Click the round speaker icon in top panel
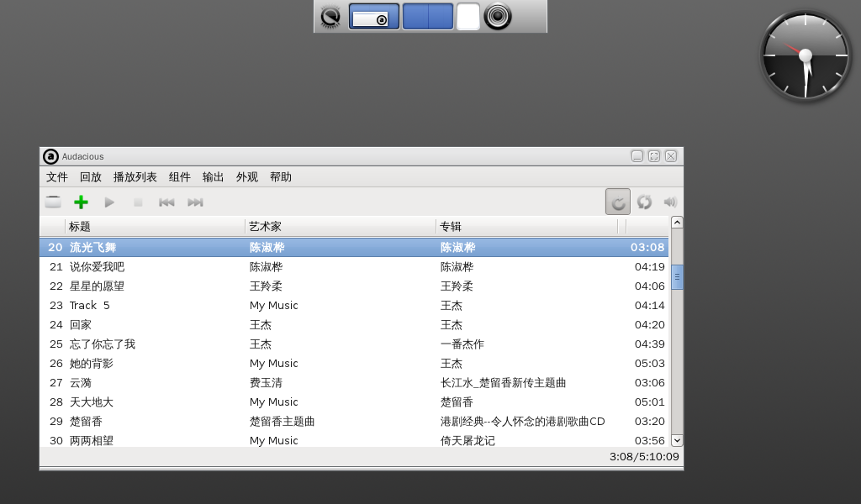This screenshot has height=504, width=861. [x=498, y=16]
